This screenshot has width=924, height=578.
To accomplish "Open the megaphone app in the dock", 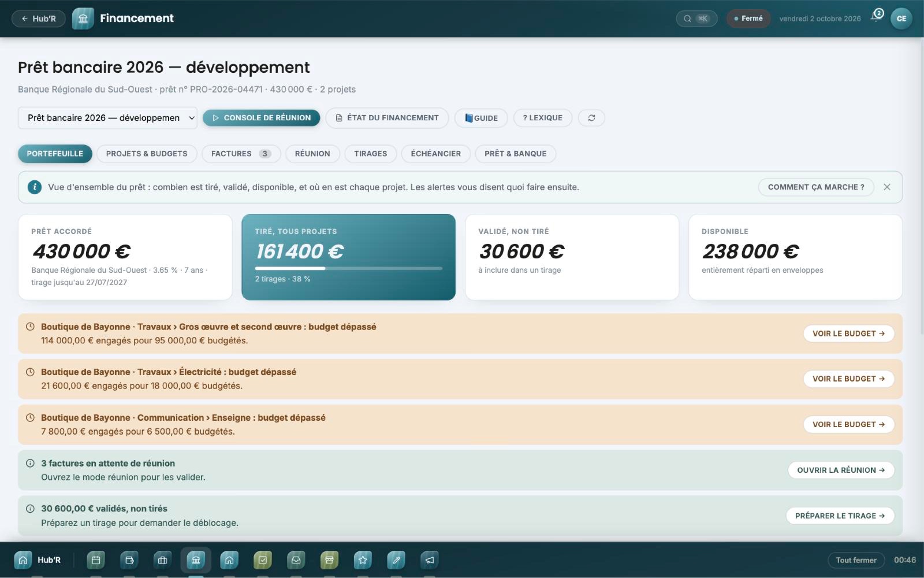I will click(430, 560).
